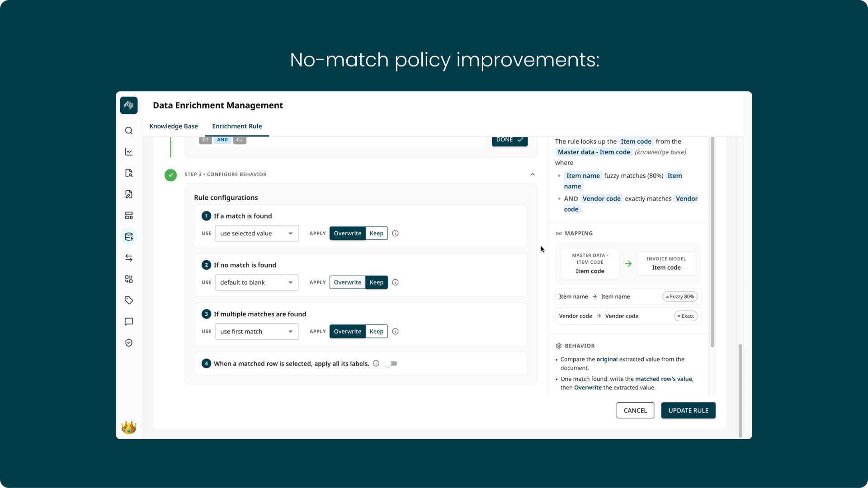Image resolution: width=868 pixels, height=488 pixels.
Task: Click the shield check sidebar icon
Action: click(129, 343)
